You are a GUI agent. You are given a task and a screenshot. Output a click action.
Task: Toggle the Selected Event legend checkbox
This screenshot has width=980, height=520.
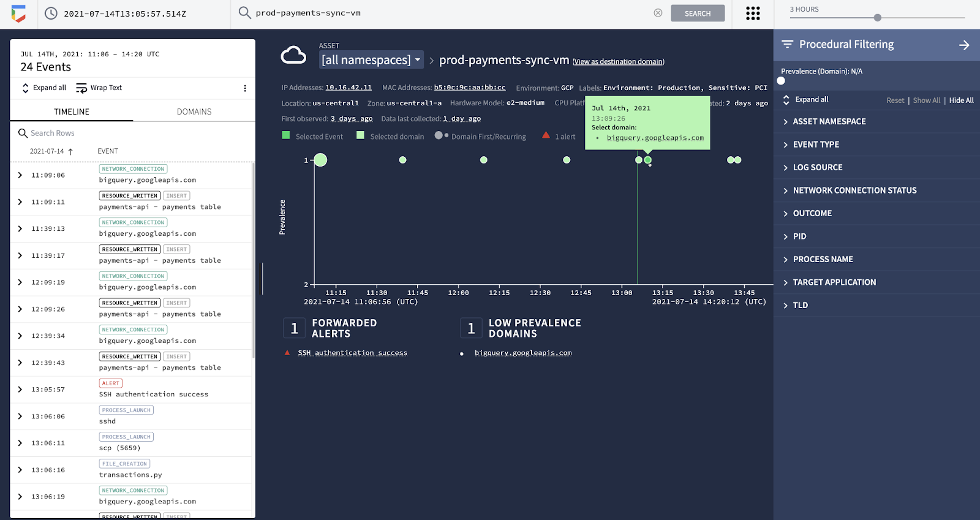286,135
